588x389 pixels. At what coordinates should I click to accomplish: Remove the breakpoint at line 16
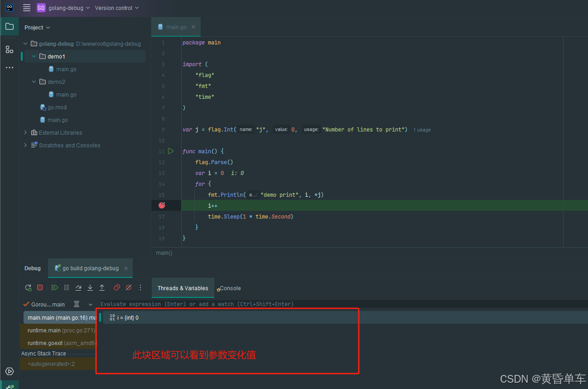pyautogui.click(x=162, y=205)
